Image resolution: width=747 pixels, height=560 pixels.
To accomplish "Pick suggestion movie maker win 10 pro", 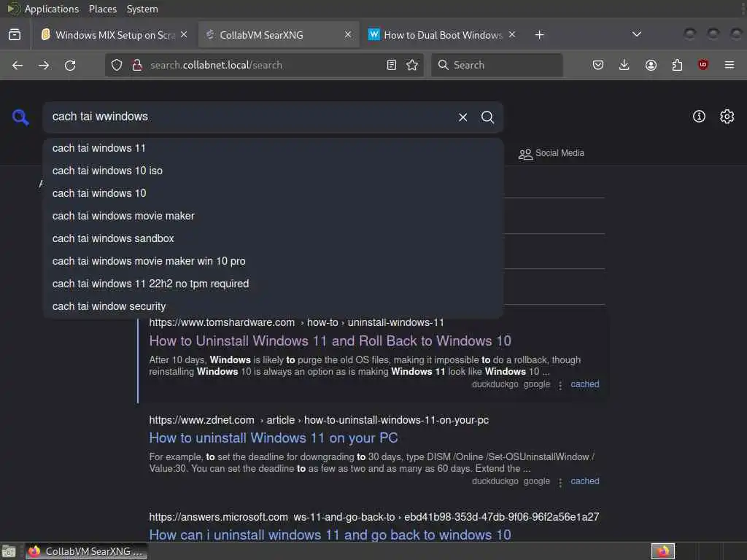I will tap(273, 261).
